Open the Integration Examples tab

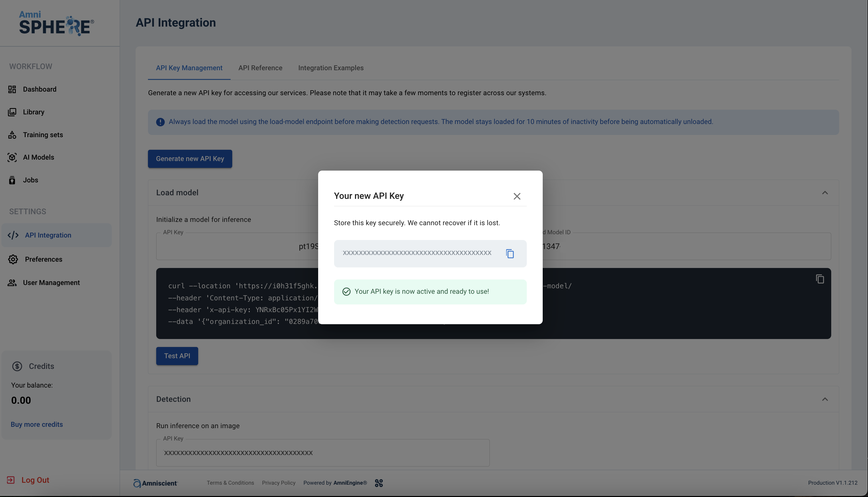pos(330,68)
